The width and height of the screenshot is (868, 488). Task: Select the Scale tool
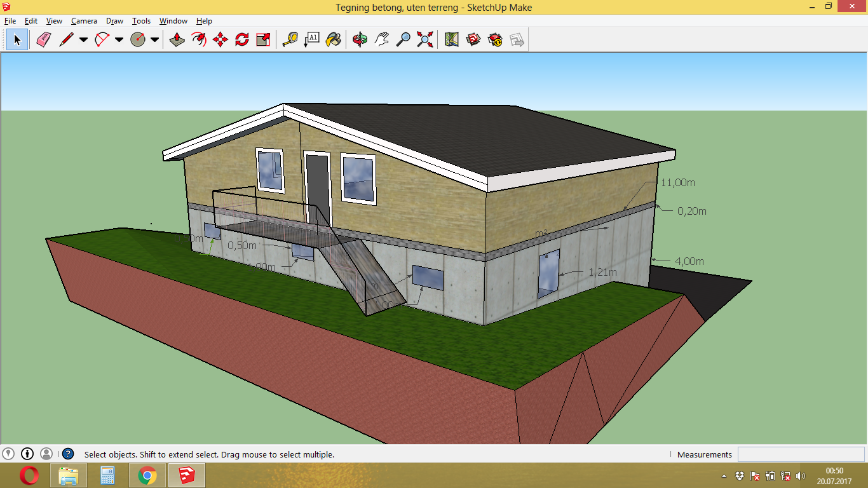pos(263,39)
